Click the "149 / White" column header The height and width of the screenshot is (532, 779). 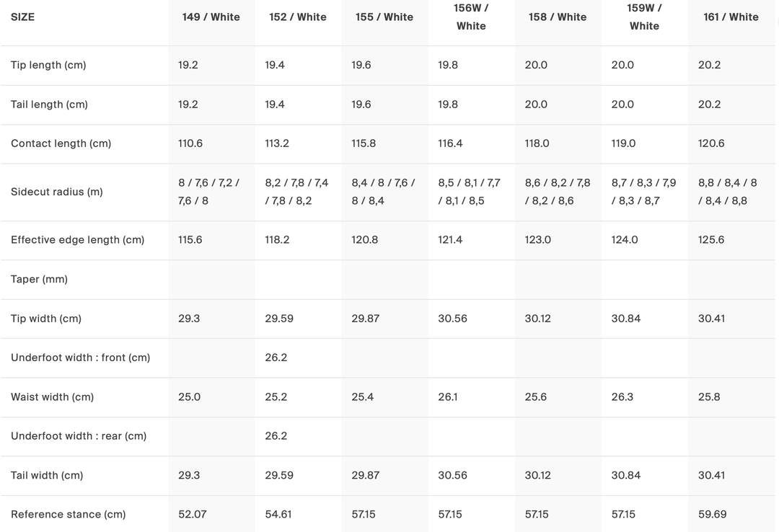click(211, 17)
